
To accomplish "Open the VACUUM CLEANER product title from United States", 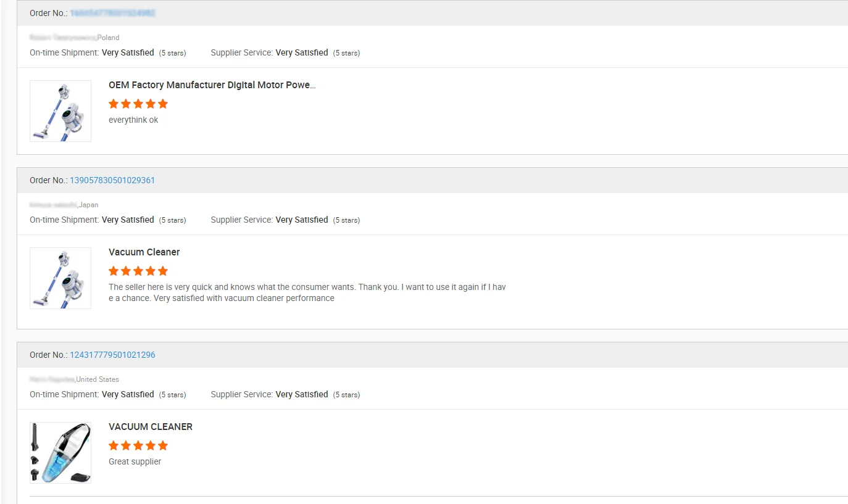I will (151, 427).
